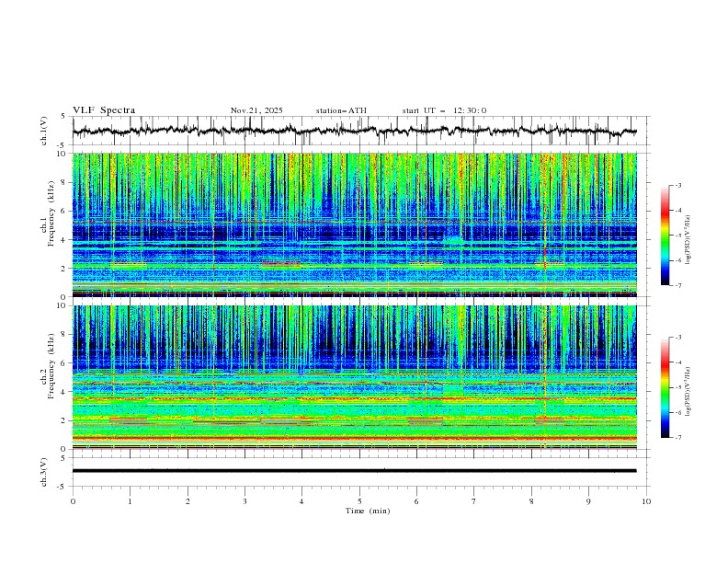728x563 pixels.
Task: Click the 0-minute tick label on Time axis
Action: coord(73,501)
